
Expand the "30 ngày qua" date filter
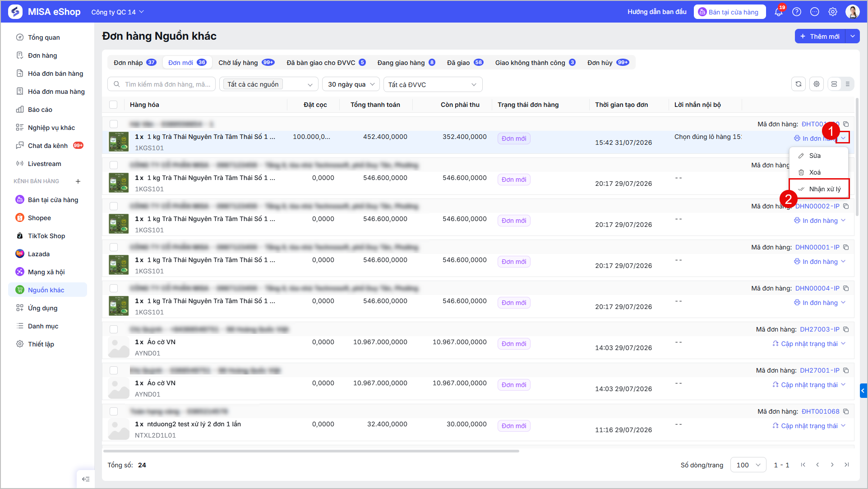click(x=351, y=84)
